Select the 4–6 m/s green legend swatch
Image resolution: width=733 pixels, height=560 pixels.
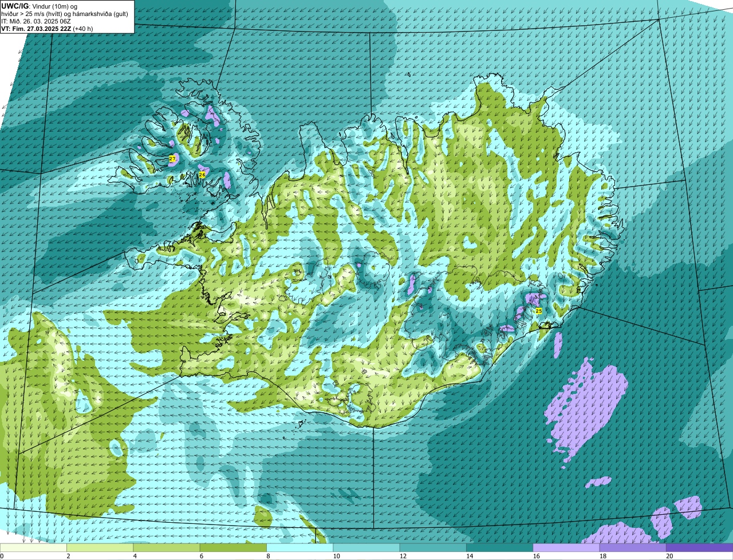click(167, 547)
